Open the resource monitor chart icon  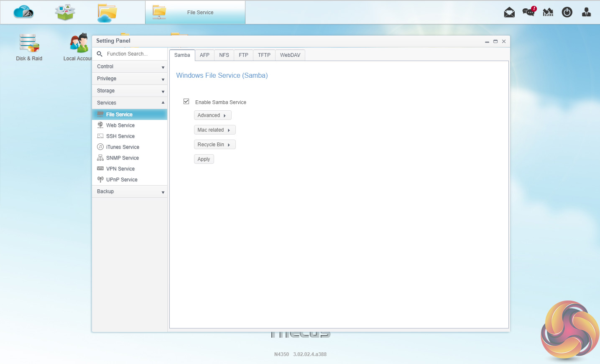[548, 13]
